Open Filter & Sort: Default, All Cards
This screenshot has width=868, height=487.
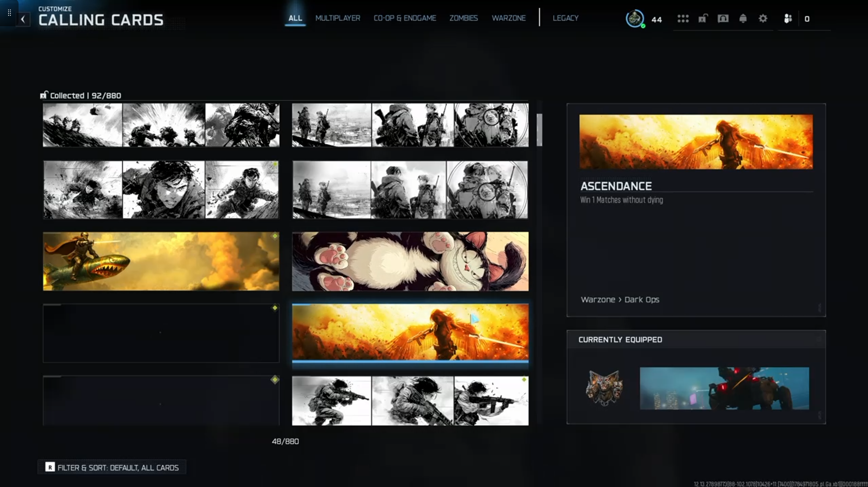pyautogui.click(x=112, y=467)
